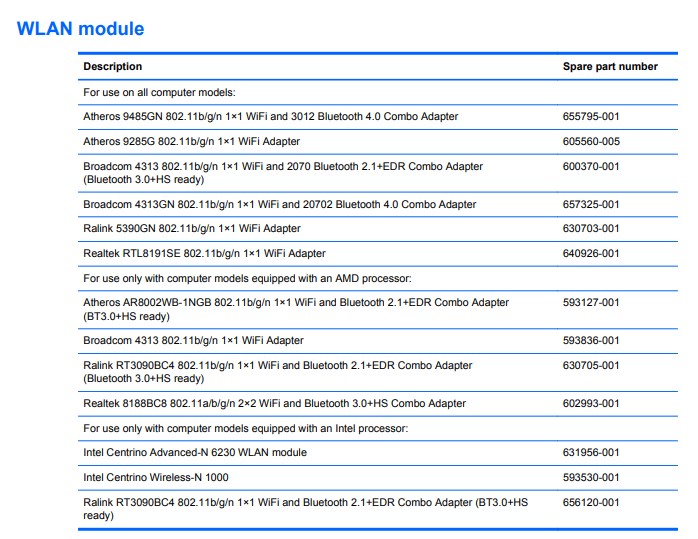Select part number 655795-001

(591, 117)
